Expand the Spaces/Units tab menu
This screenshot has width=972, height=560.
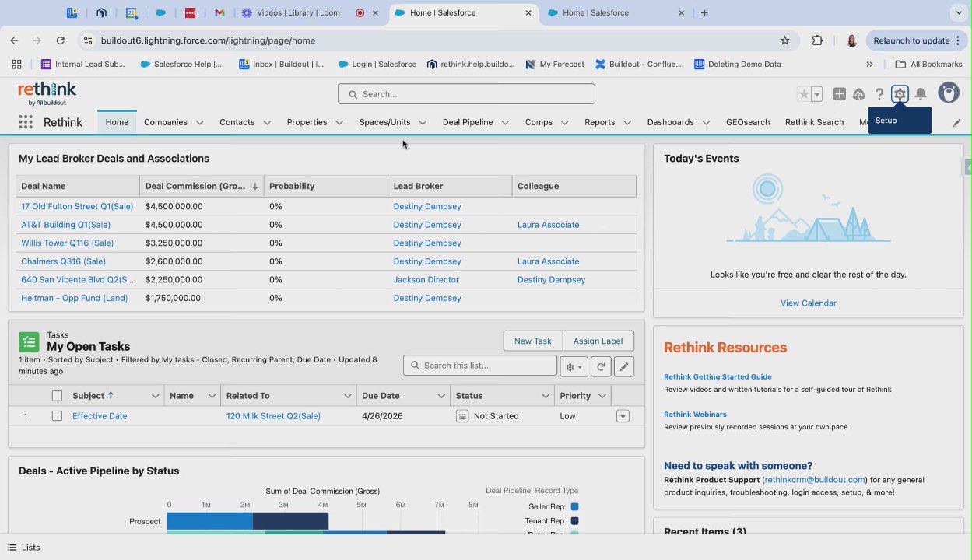423,123
